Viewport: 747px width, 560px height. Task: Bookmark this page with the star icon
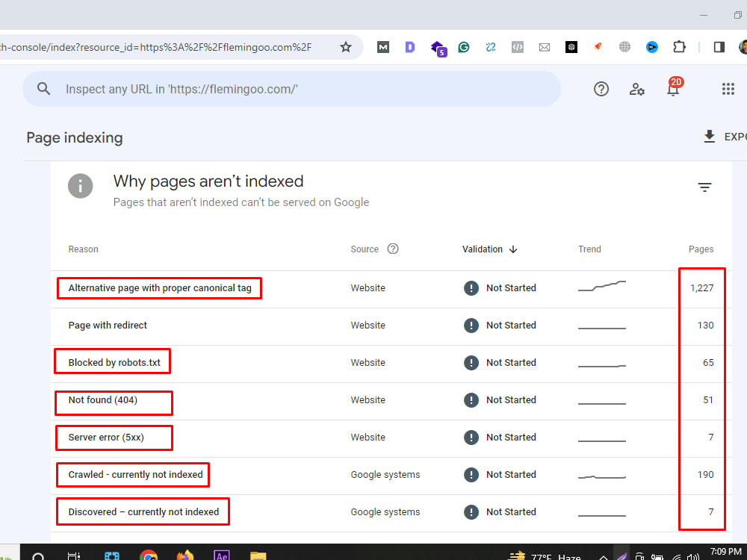(346, 46)
